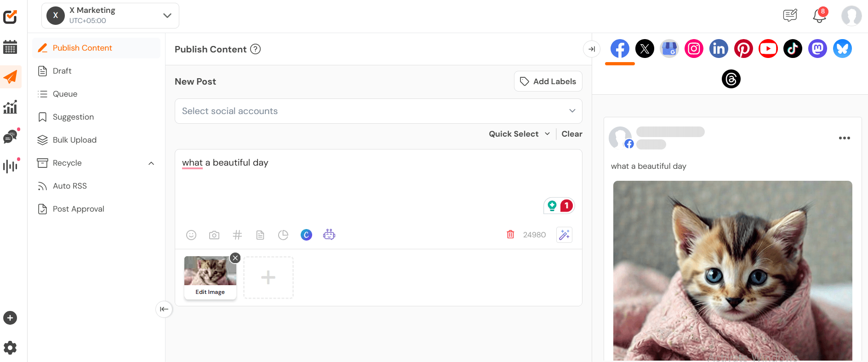Select the paper plane publish icon
This screenshot has height=362, width=868.
click(x=10, y=77)
